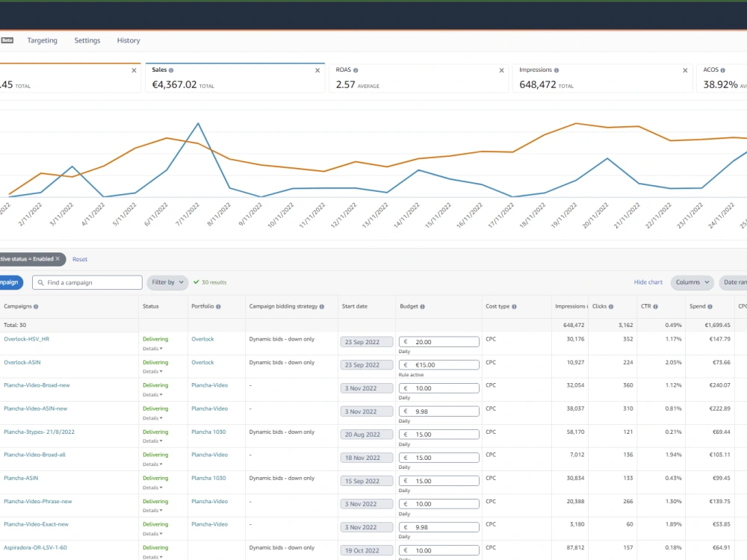Open Plancha 1030 portfolio in Plancha-ASIN row
This screenshot has width=747, height=560.
pos(208,478)
